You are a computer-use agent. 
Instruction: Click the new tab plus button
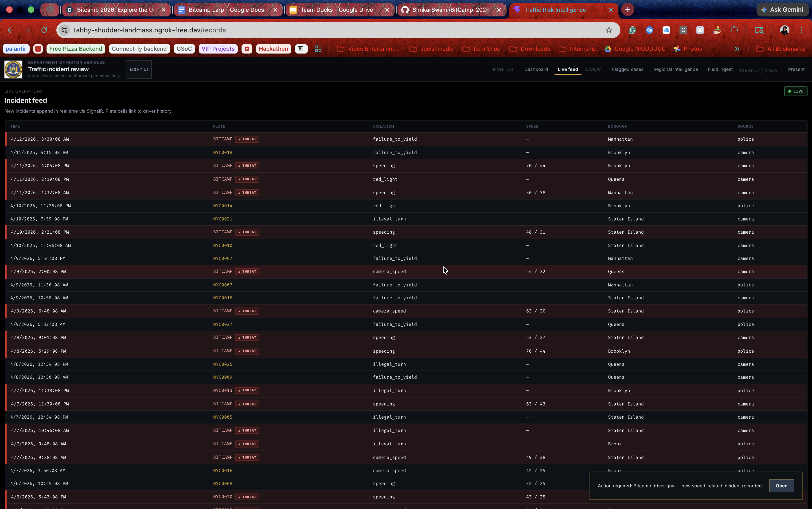click(627, 10)
